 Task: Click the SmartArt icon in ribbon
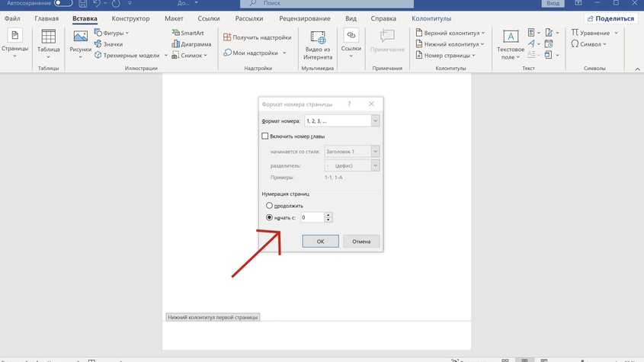pyautogui.click(x=175, y=34)
